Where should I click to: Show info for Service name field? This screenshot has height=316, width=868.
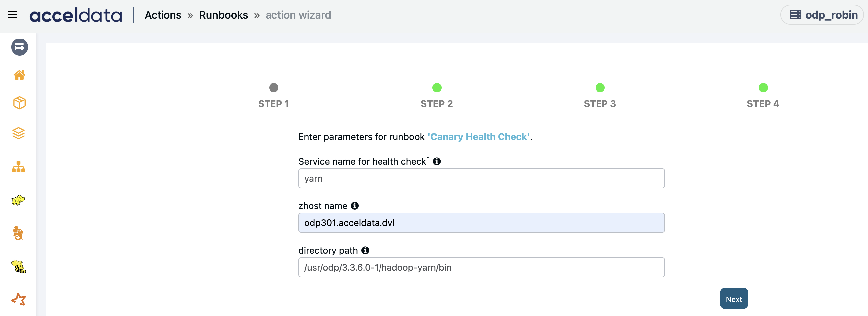point(437,162)
